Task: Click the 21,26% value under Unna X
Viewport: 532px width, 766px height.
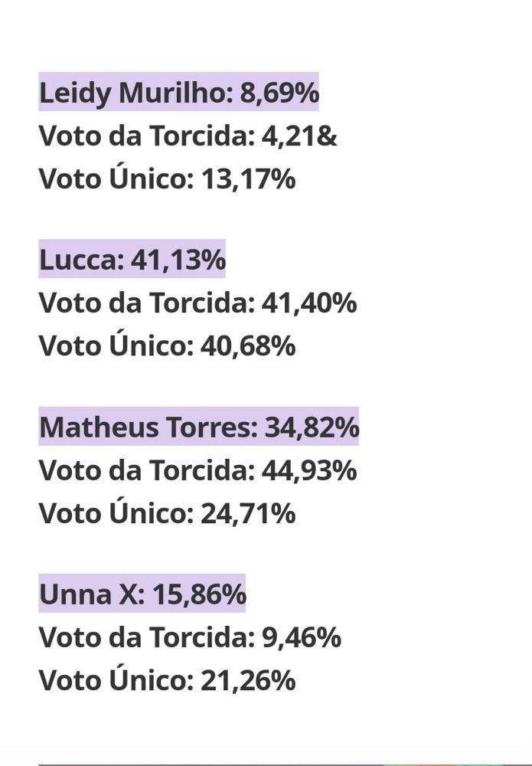Action: coord(248,680)
